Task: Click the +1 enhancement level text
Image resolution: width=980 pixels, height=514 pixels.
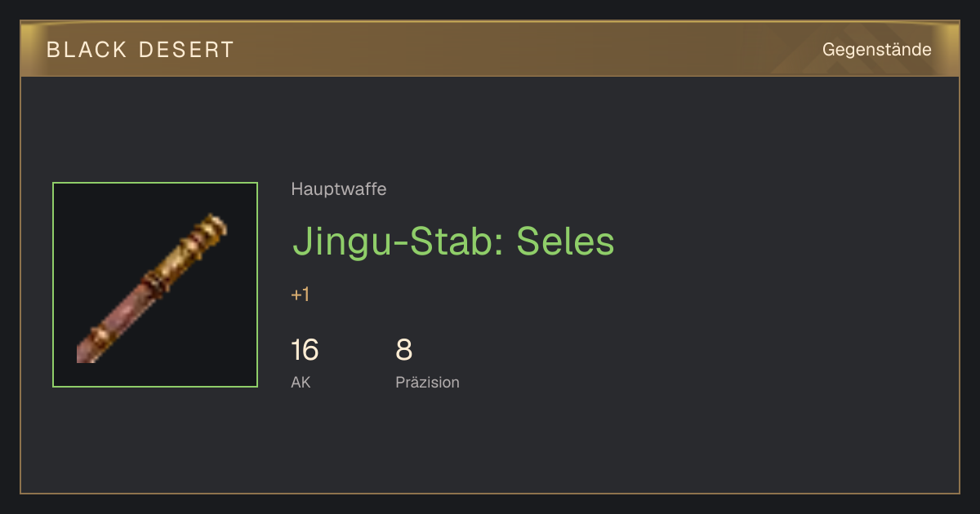Action: (x=301, y=295)
